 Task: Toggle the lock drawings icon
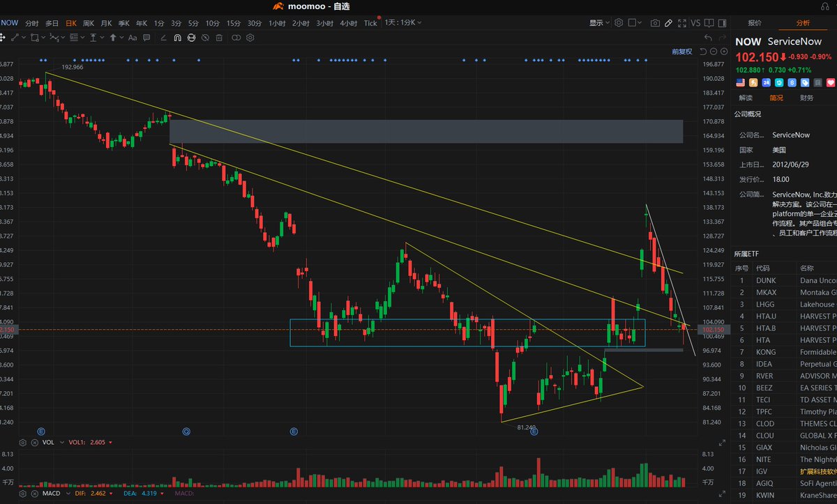point(191,36)
